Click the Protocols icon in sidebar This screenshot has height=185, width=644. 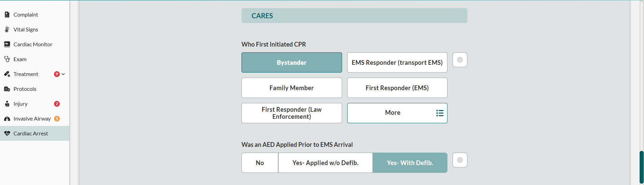pos(7,89)
